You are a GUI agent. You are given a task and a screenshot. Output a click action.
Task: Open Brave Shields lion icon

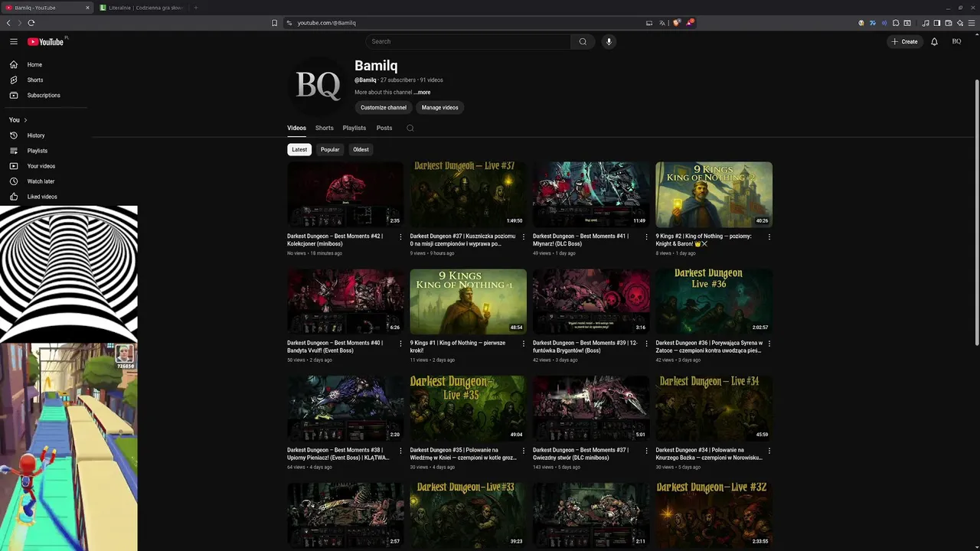click(677, 23)
